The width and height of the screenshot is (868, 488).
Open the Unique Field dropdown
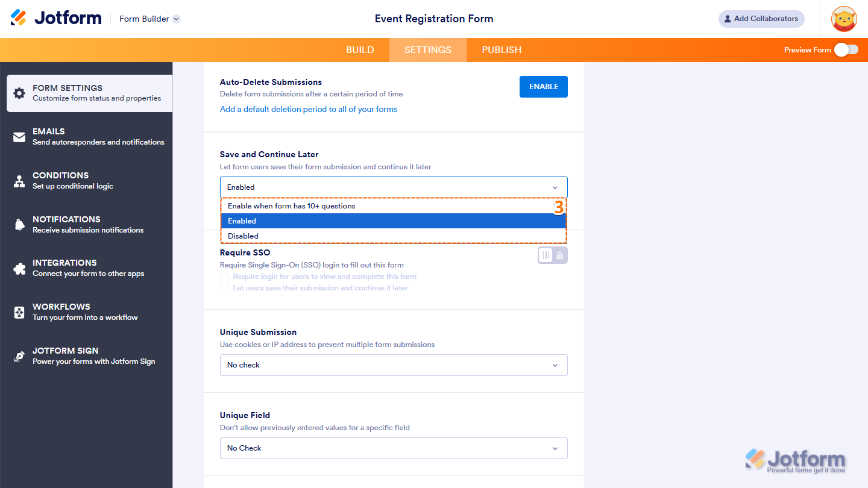[x=393, y=448]
